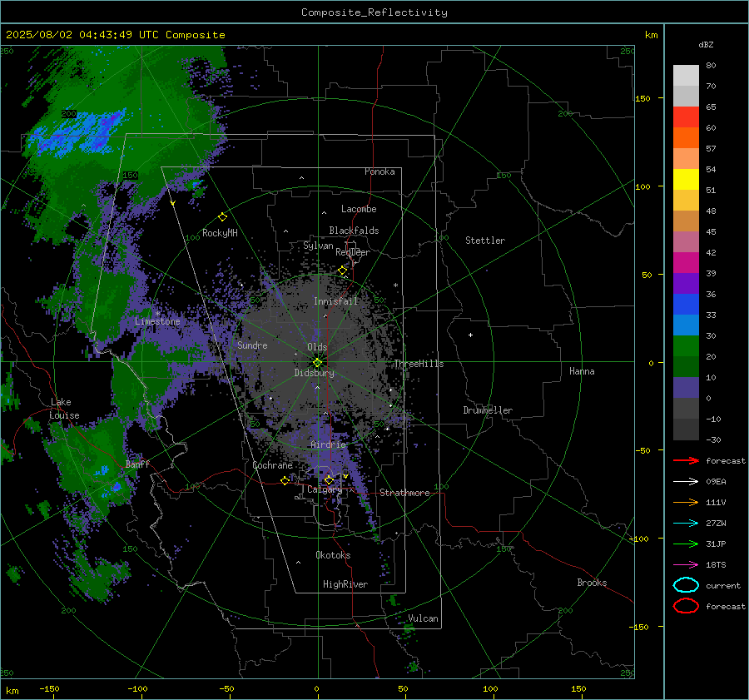Click the Sundre town label
Viewport: 749px width, 700px height.
click(x=252, y=345)
